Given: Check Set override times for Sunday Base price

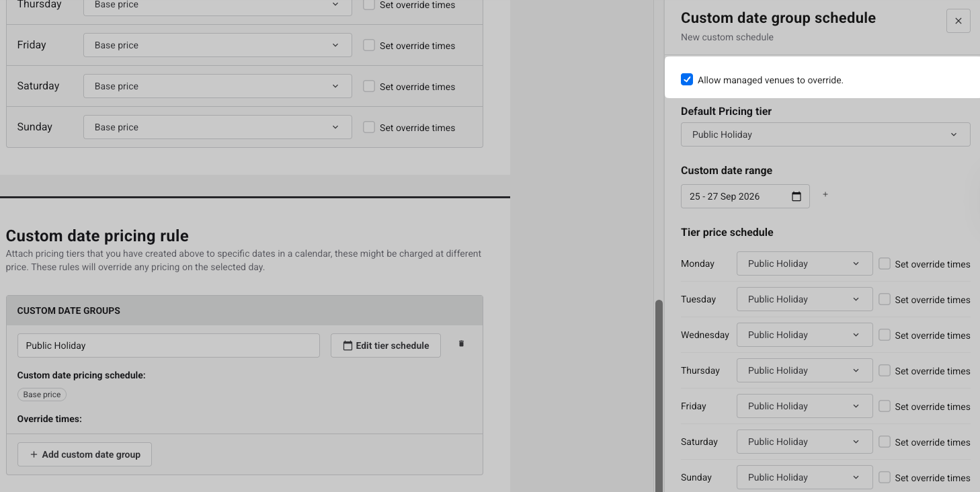Looking at the screenshot, I should tap(369, 127).
